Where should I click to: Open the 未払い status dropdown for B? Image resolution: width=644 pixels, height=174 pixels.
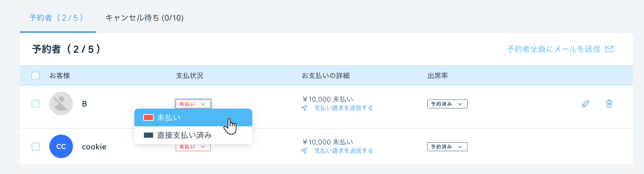tap(193, 104)
